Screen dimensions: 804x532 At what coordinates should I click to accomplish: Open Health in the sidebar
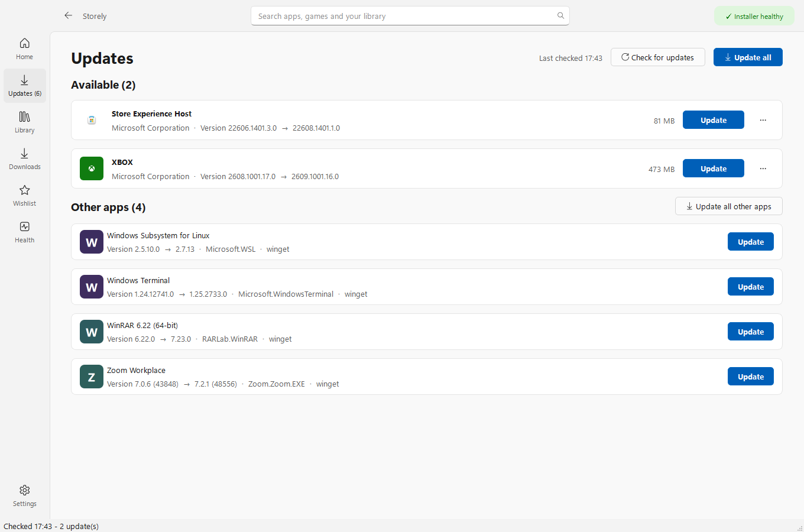tap(25, 232)
